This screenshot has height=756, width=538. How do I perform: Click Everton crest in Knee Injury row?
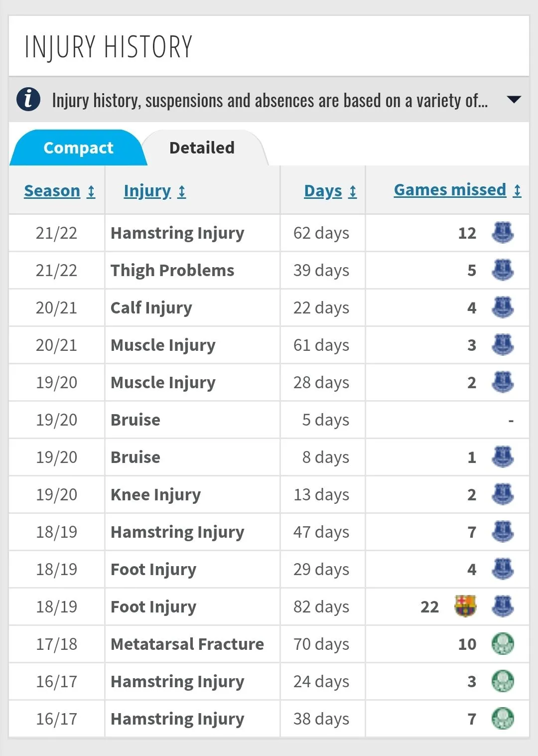(503, 494)
